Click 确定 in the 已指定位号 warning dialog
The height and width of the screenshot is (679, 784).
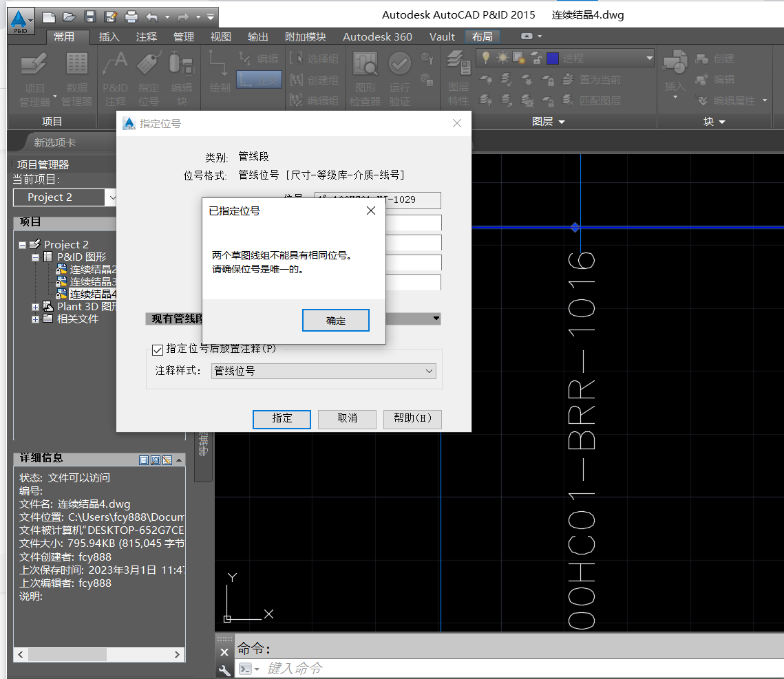pyautogui.click(x=336, y=321)
